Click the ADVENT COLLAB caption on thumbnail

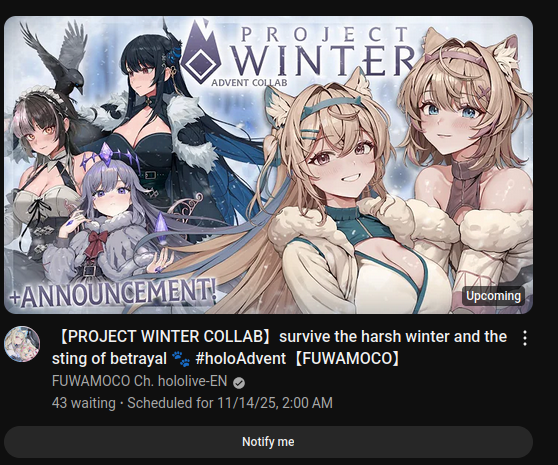coord(249,83)
